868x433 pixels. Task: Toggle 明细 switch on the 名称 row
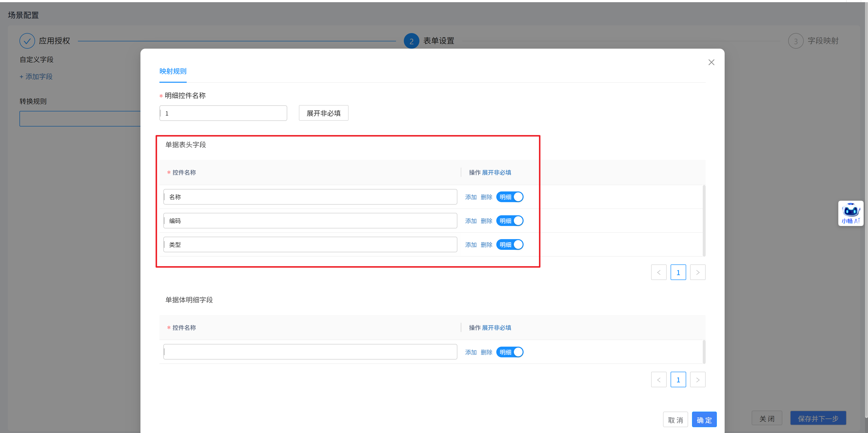point(509,197)
